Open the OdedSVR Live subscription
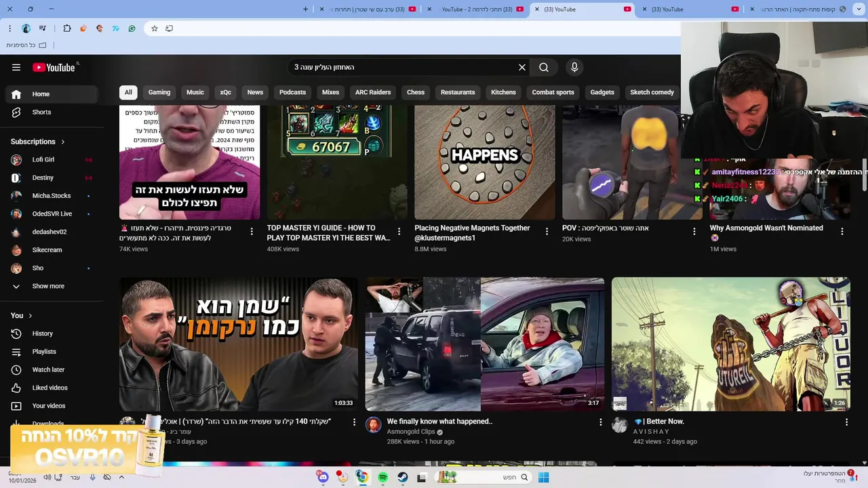868x488 pixels. point(52,213)
